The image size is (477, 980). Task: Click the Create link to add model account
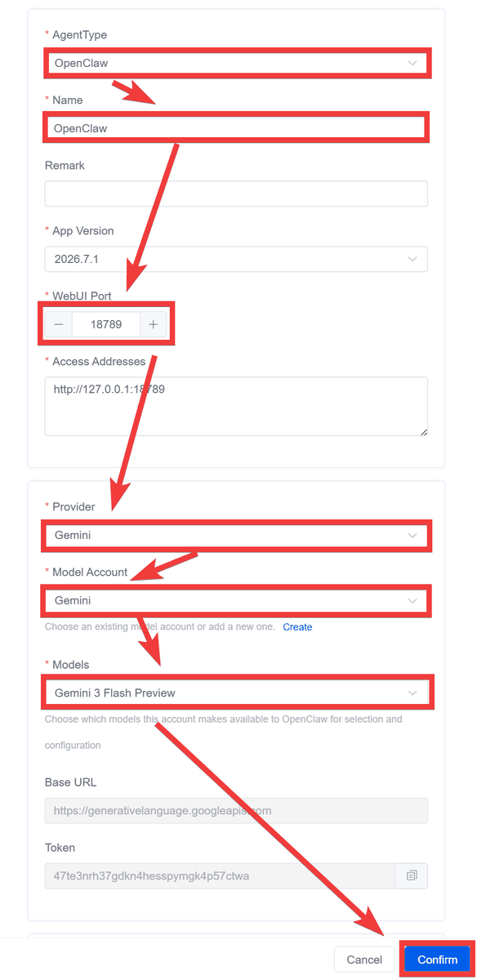point(297,627)
